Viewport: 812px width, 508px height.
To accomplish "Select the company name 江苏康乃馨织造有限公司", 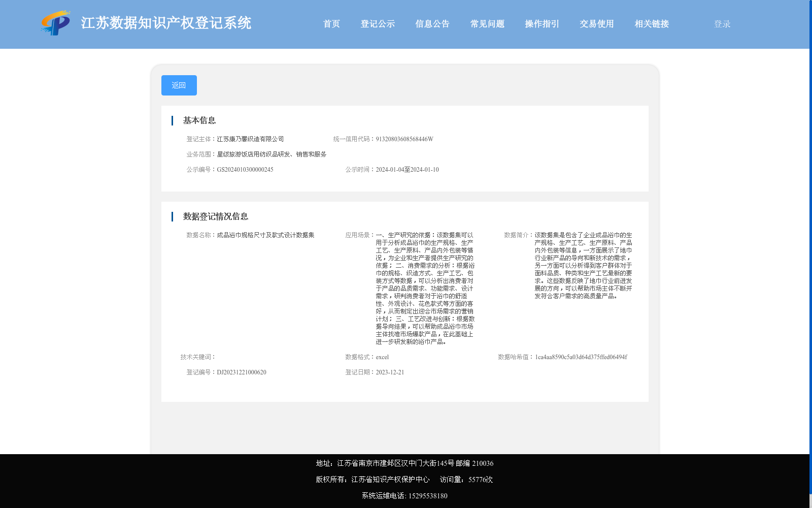I will click(250, 139).
